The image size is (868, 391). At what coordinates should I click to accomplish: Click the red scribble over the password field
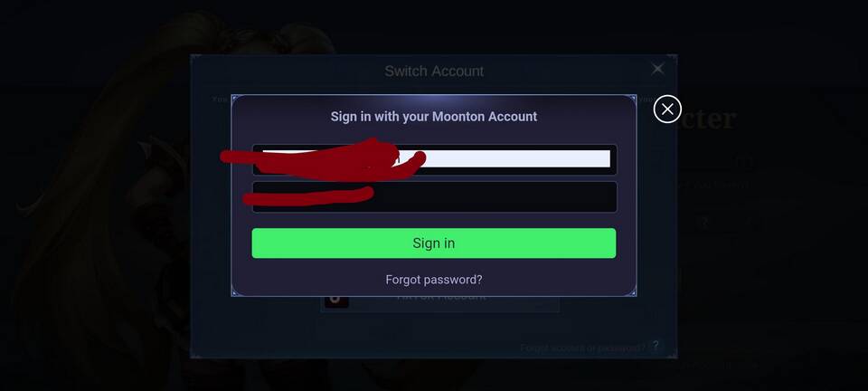[307, 196]
